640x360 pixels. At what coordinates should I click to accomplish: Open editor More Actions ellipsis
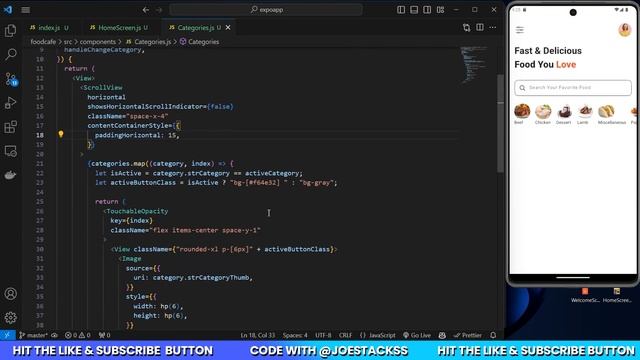coord(493,27)
